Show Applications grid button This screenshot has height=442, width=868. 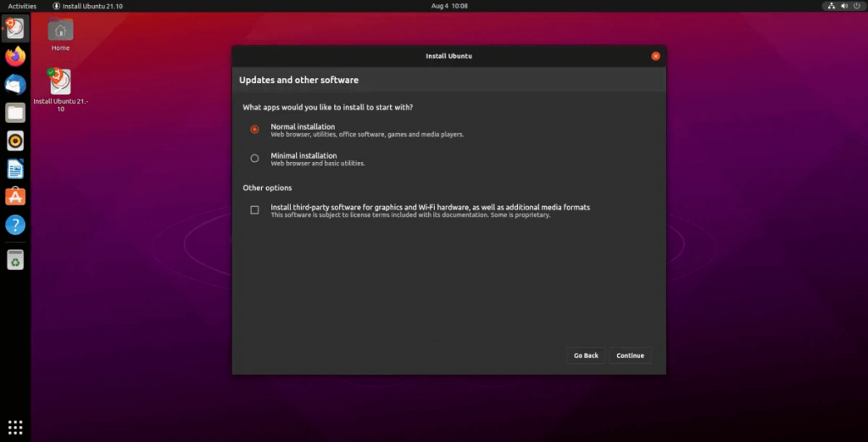click(15, 427)
